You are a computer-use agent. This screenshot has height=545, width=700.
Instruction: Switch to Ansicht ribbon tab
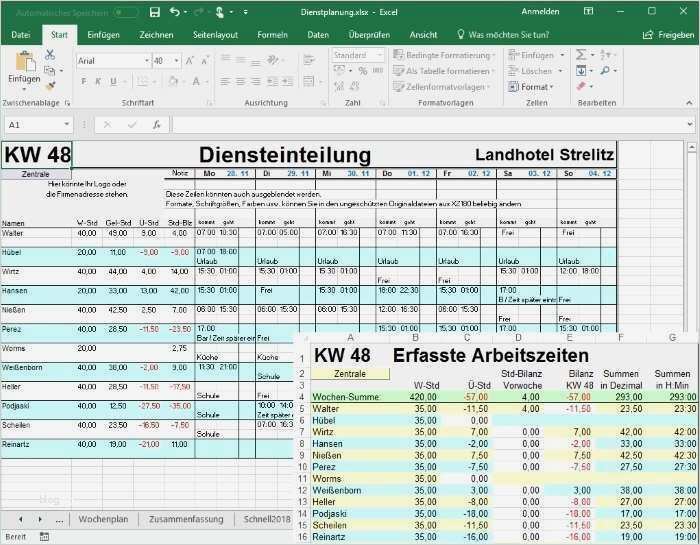tap(423, 35)
